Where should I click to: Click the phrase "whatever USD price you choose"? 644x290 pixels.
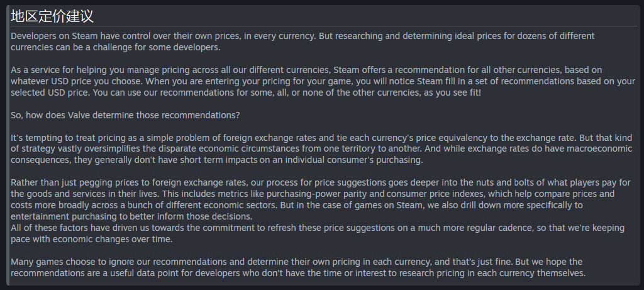(x=73, y=81)
